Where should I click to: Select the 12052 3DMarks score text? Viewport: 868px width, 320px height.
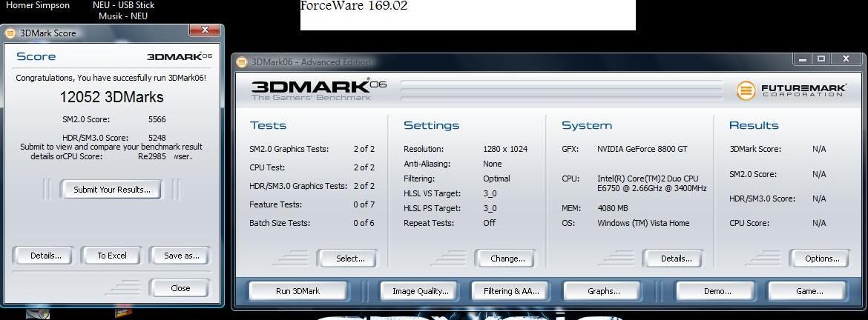tap(112, 97)
